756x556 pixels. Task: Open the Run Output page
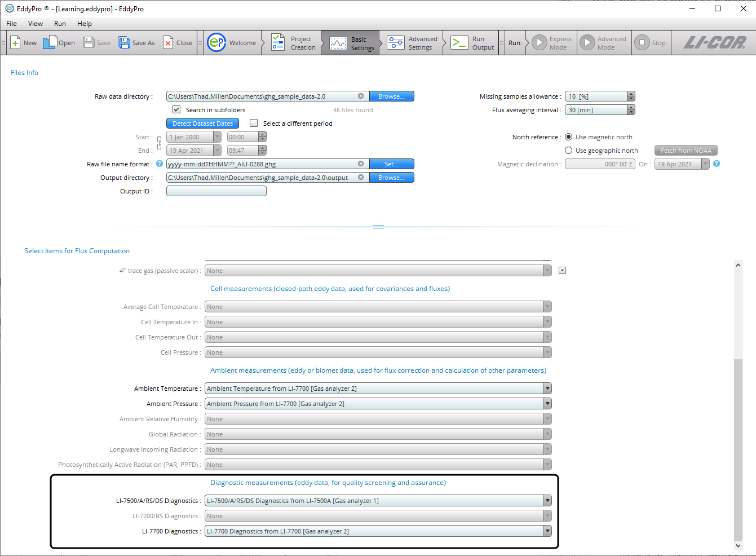point(459,43)
